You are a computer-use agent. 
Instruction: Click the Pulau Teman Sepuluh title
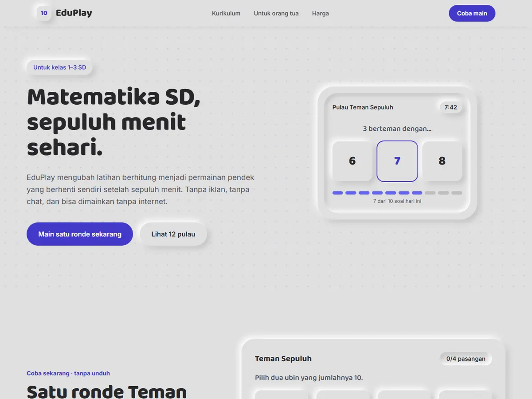point(363,107)
